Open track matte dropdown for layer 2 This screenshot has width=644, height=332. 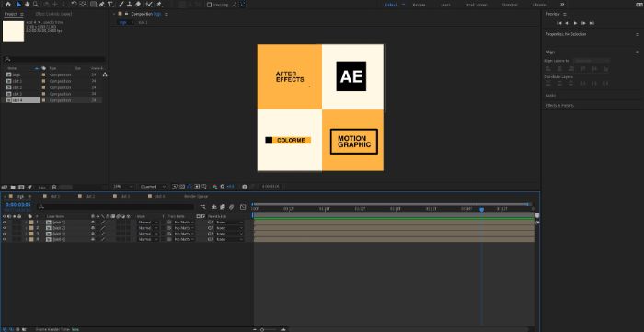[x=184, y=228]
